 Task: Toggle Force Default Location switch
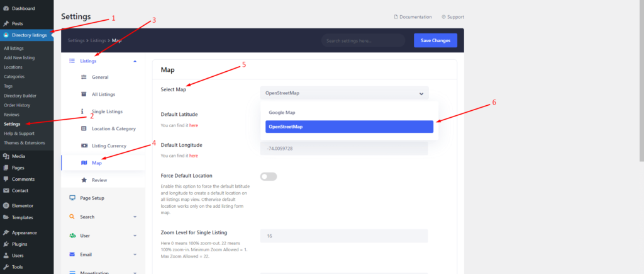(269, 176)
